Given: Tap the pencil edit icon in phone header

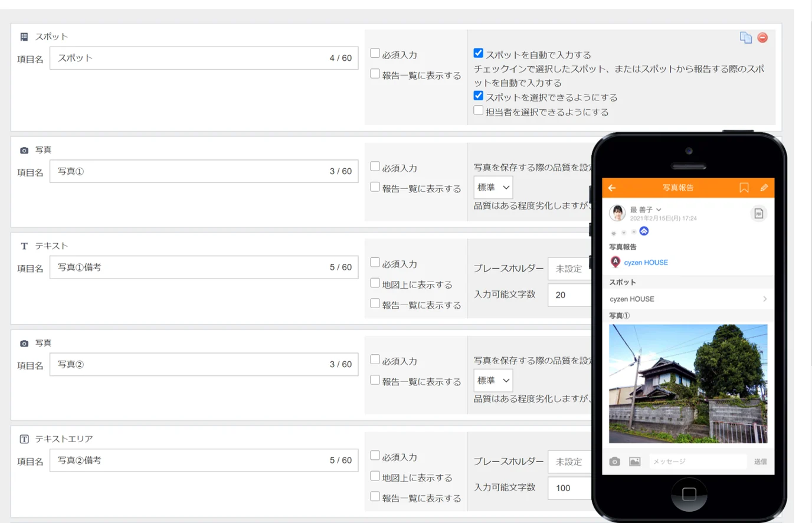Looking at the screenshot, I should (764, 188).
